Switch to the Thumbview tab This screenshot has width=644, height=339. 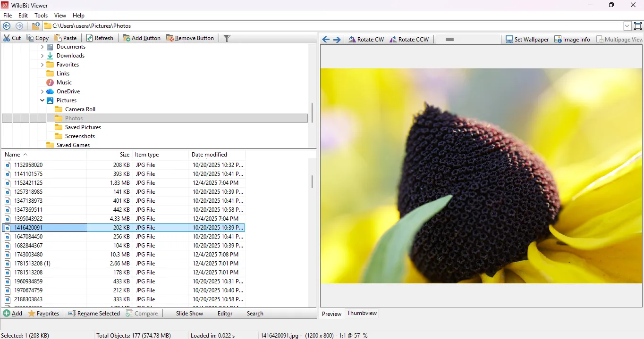click(362, 313)
